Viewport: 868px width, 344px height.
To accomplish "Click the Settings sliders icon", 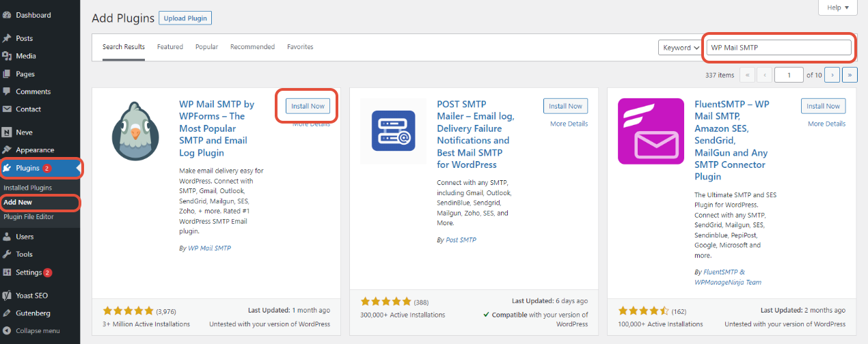I will coord(7,272).
